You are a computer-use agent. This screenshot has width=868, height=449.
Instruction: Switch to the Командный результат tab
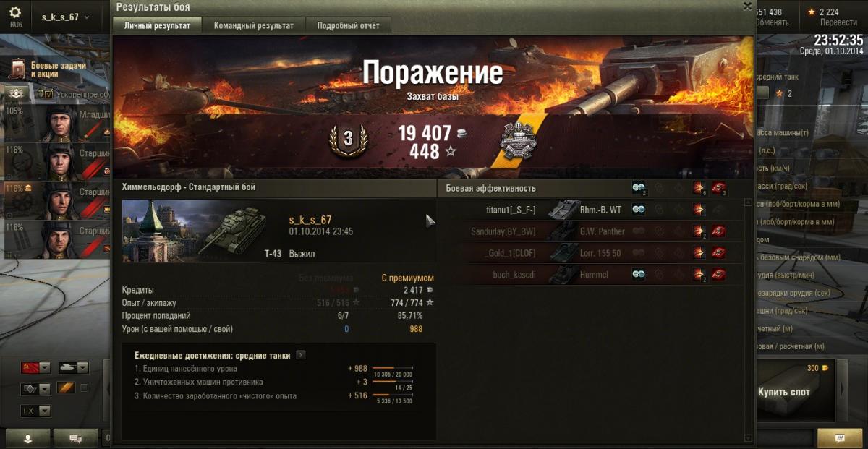(x=254, y=25)
